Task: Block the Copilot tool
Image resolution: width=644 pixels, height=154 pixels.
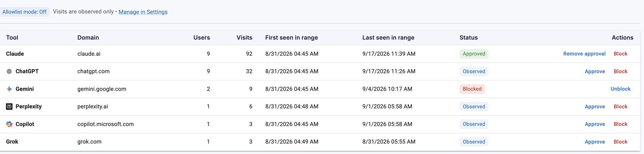Action: click(x=620, y=124)
